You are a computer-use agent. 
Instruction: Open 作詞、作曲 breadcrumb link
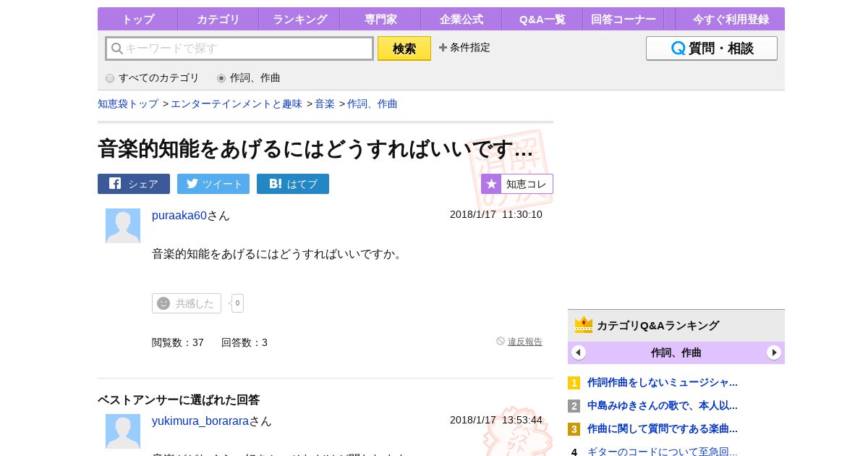pyautogui.click(x=373, y=104)
